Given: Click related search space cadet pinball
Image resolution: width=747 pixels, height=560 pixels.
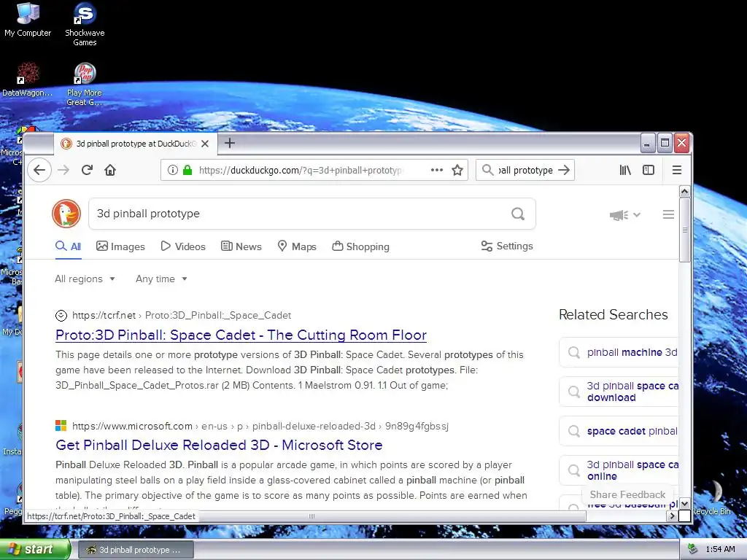Looking at the screenshot, I should coord(619,431).
